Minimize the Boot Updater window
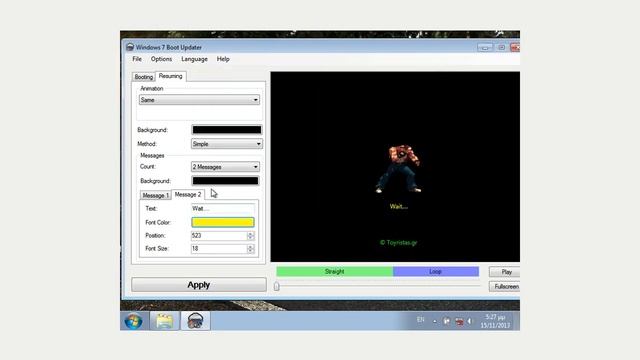 coord(485,47)
